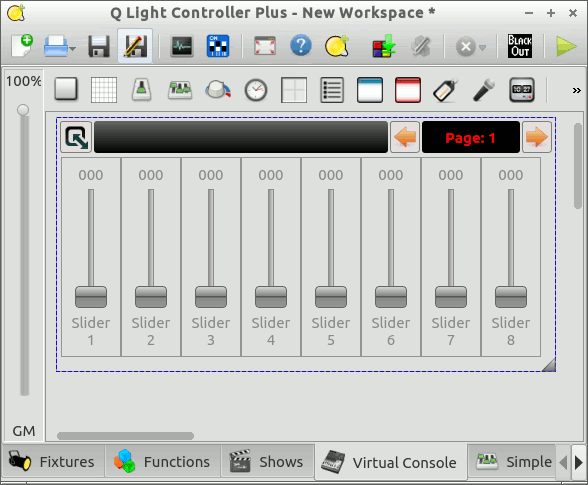Open the DMX address tool icon

pyautogui.click(x=218, y=46)
